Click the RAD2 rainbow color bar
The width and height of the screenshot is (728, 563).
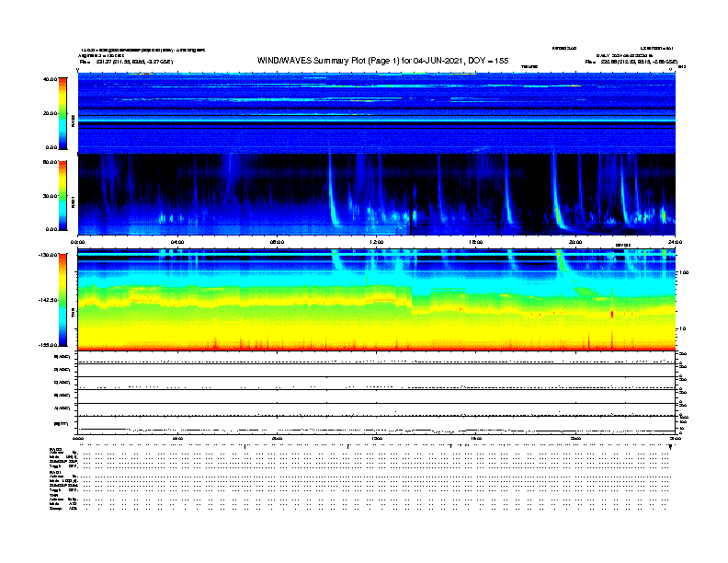tap(63, 113)
